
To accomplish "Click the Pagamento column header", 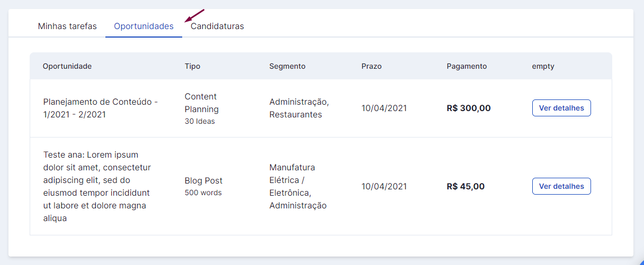I will tap(467, 66).
